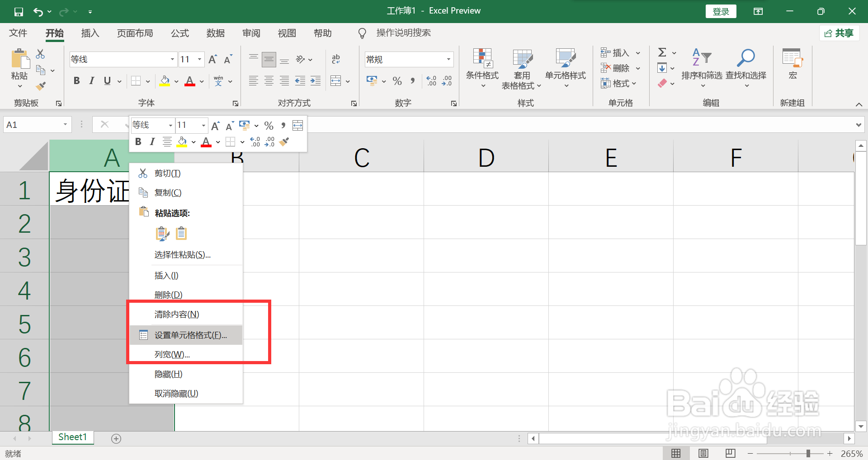Click the 登录 (Sign in) button
Image resolution: width=868 pixels, height=460 pixels.
[721, 12]
